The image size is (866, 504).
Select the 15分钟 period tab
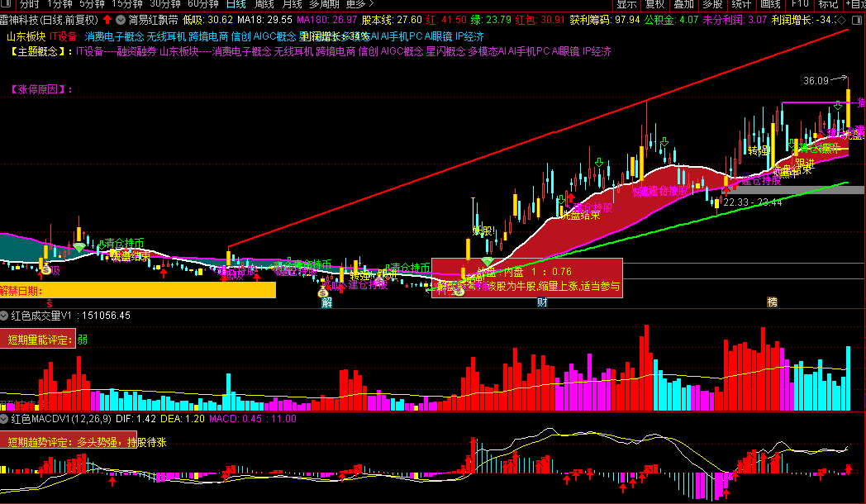tap(127, 4)
